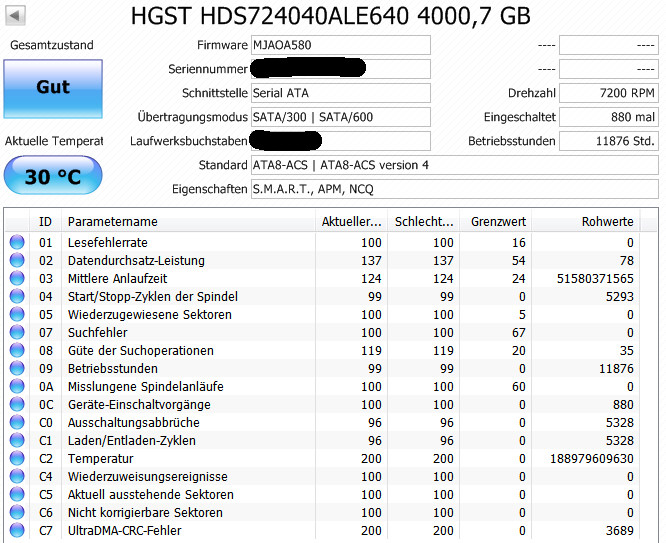Image resolution: width=666 pixels, height=543 pixels.
Task: Select parameter name Wiederzugewiesene Sektoren
Action: [150, 314]
